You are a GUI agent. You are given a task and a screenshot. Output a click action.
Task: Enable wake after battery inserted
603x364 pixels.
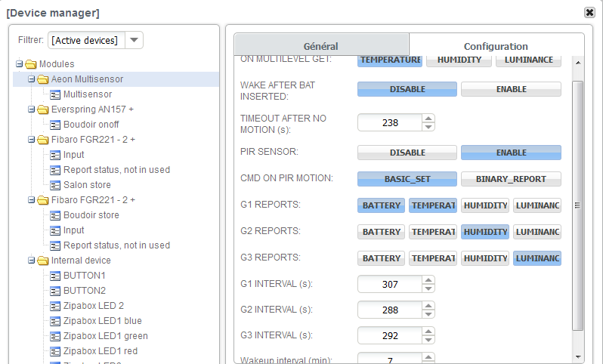[511, 89]
